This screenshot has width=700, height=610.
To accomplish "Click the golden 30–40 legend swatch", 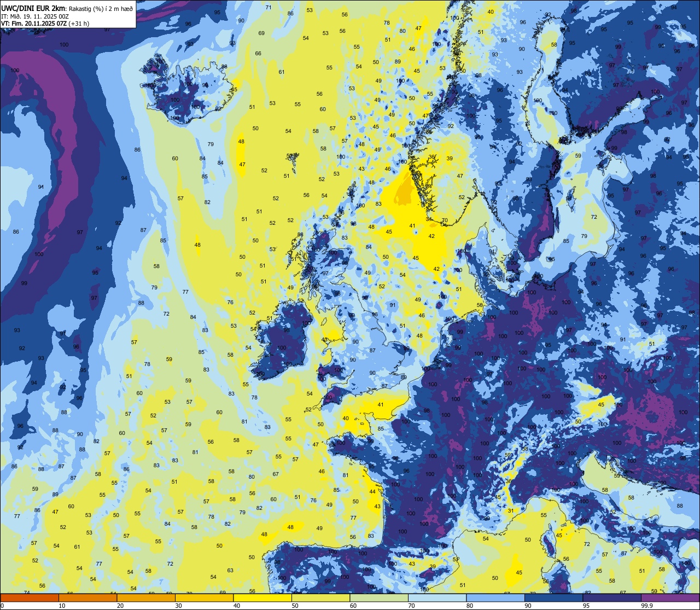I will pyautogui.click(x=204, y=597).
